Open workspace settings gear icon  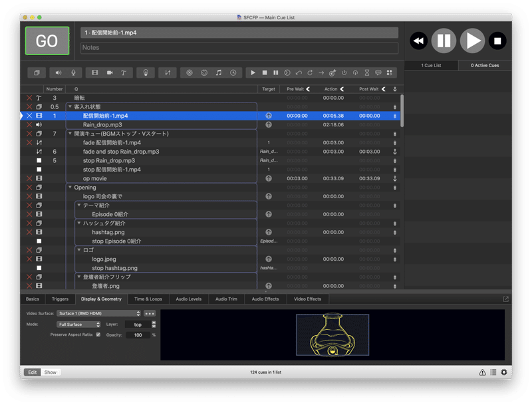click(x=504, y=372)
